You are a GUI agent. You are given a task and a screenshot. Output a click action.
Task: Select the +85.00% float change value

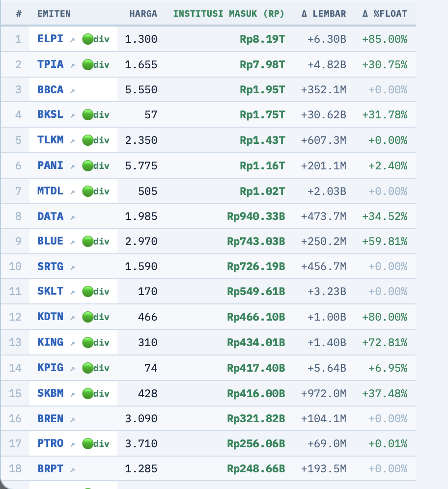(x=385, y=39)
